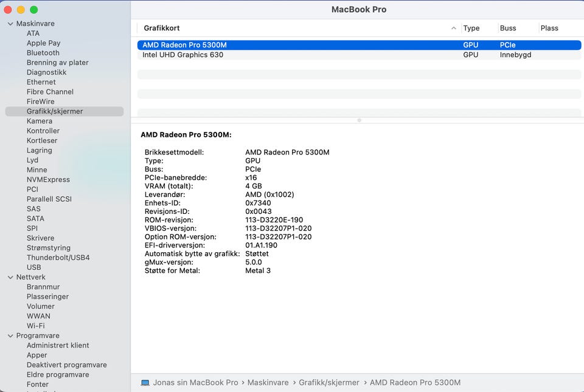Collapse the Programvare section chevron

pyautogui.click(x=10, y=336)
